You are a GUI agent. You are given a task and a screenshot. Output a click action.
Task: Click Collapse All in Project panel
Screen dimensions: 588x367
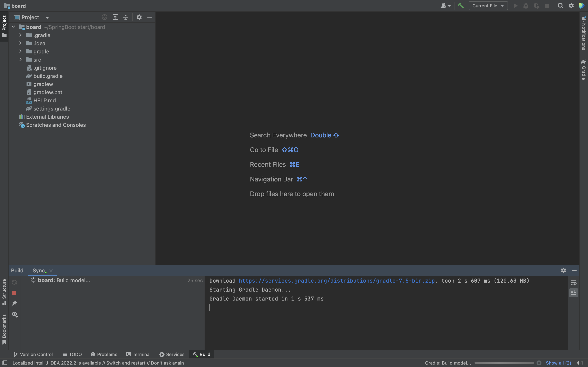pyautogui.click(x=126, y=17)
